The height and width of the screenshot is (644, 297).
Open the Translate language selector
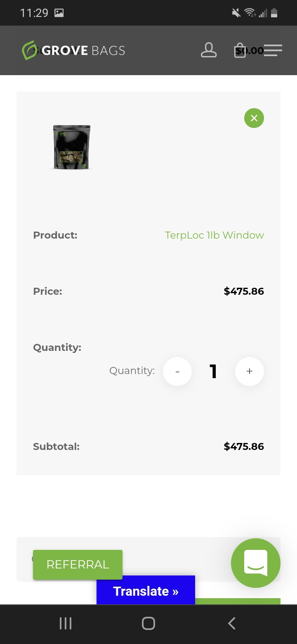[146, 591]
